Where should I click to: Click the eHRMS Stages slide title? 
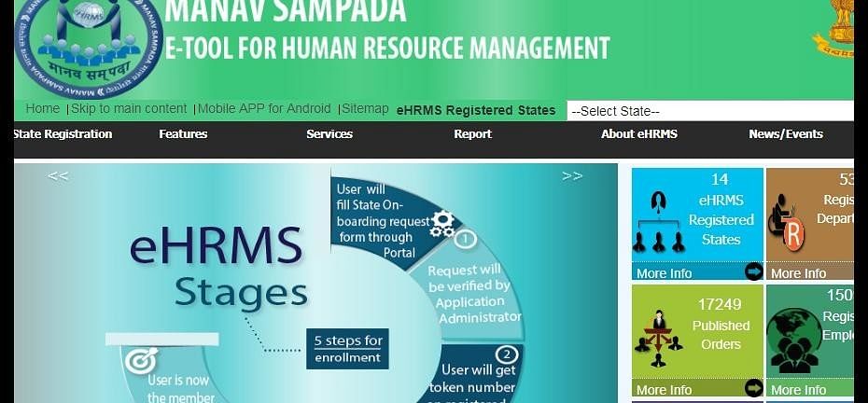tap(218, 267)
